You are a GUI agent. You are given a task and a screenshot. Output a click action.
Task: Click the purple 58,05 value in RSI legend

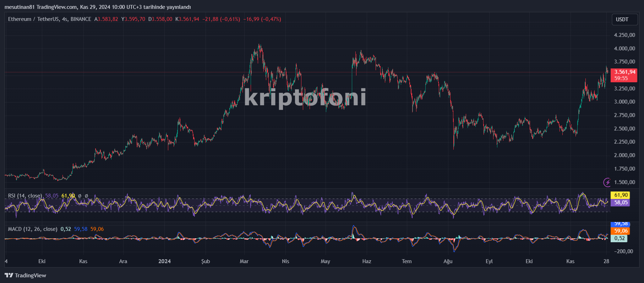point(52,196)
